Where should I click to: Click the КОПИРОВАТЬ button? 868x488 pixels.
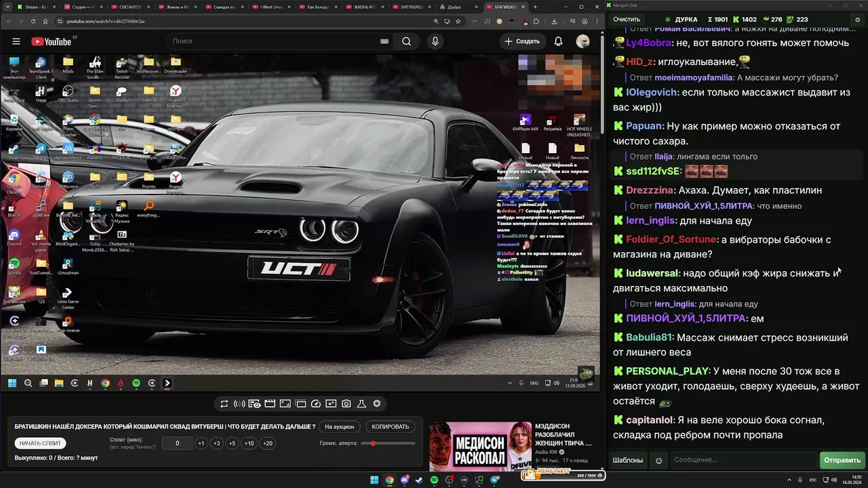(x=391, y=427)
